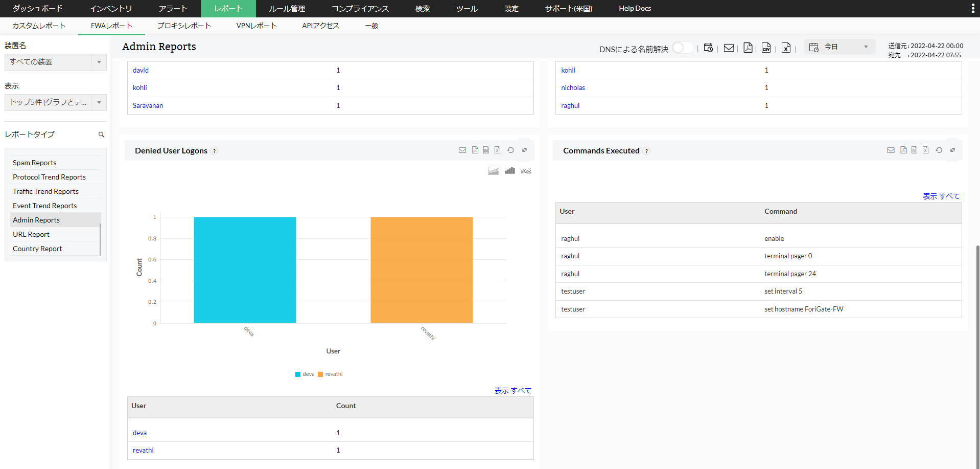Go to ダッシュボード menu
Image resolution: width=980 pixels, height=469 pixels.
coord(38,9)
